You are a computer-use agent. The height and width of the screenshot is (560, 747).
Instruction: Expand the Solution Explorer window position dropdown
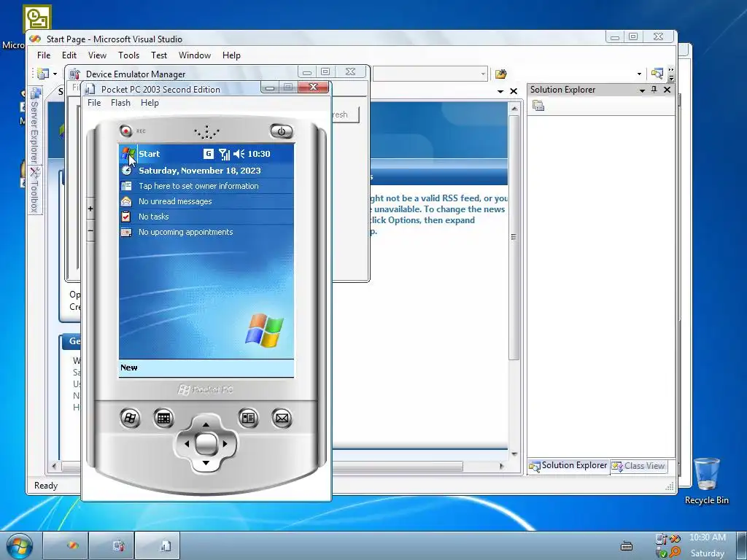coord(642,90)
